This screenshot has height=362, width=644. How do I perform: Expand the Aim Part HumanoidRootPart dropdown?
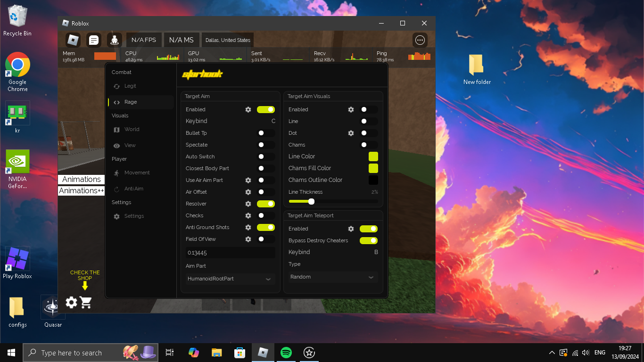[x=230, y=279]
